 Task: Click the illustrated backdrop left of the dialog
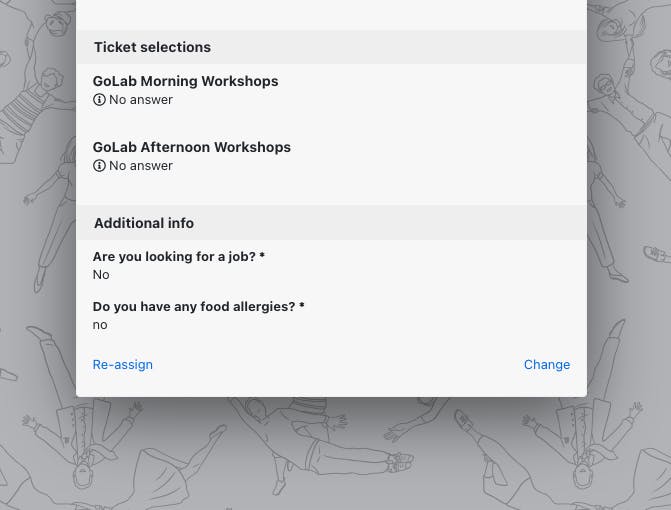[x=37, y=250]
